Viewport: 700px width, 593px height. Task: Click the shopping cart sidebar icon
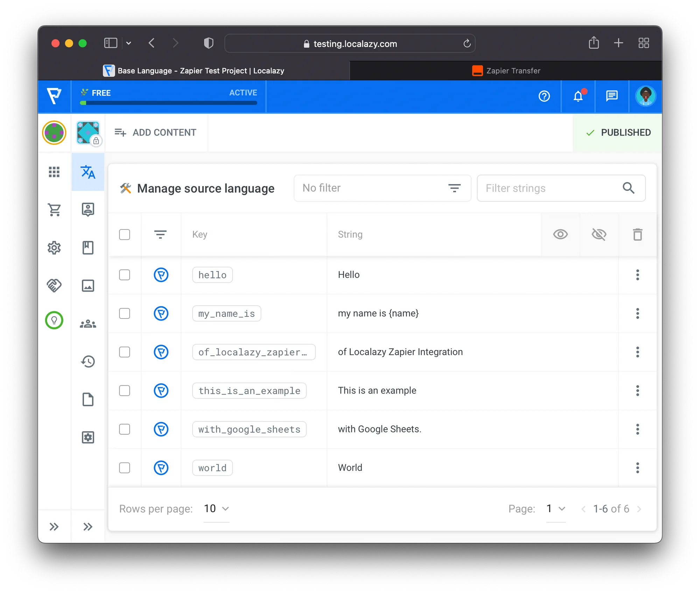point(54,210)
